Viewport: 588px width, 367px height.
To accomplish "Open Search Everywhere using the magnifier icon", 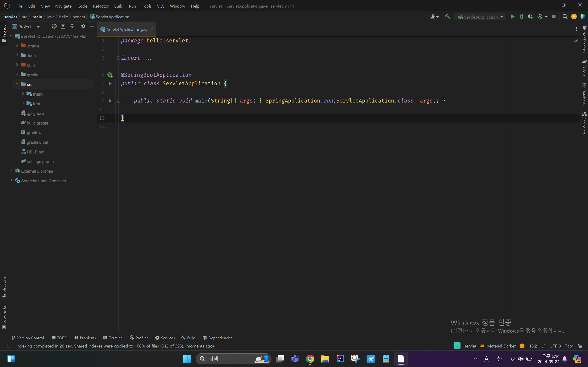I will tap(565, 17).
